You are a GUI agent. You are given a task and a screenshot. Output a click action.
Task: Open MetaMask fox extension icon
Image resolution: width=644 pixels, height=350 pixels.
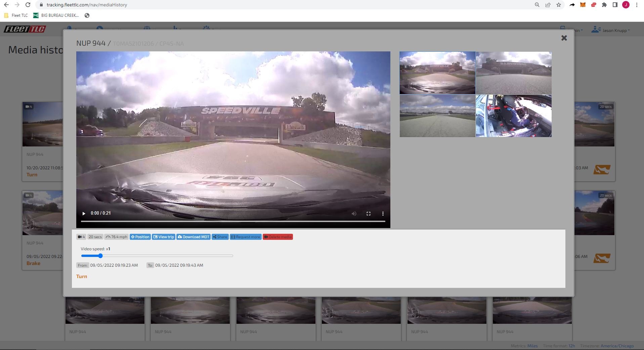583,5
